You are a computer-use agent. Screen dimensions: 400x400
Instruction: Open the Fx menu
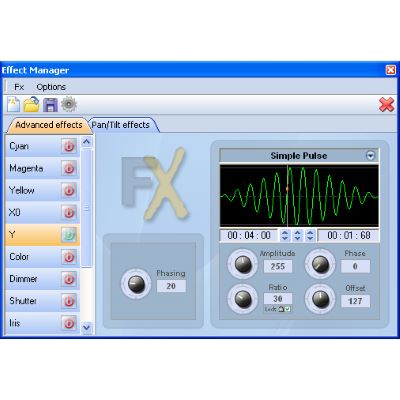click(19, 87)
